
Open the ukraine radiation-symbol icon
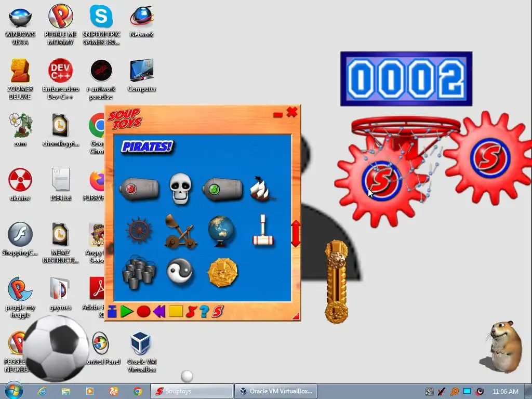click(20, 184)
